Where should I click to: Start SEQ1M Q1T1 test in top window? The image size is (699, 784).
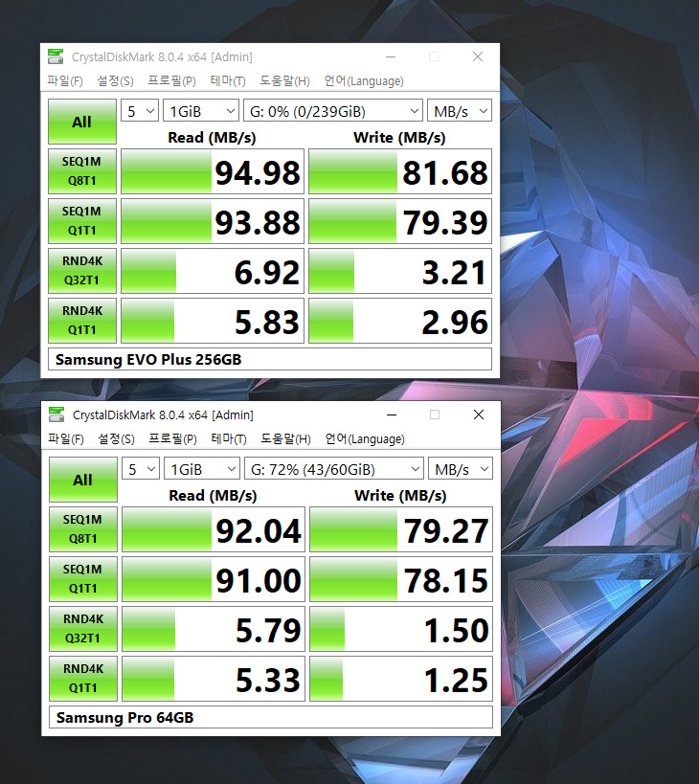pos(82,221)
